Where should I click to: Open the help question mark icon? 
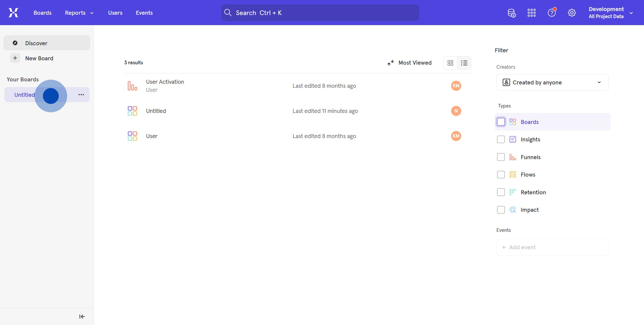(x=552, y=13)
